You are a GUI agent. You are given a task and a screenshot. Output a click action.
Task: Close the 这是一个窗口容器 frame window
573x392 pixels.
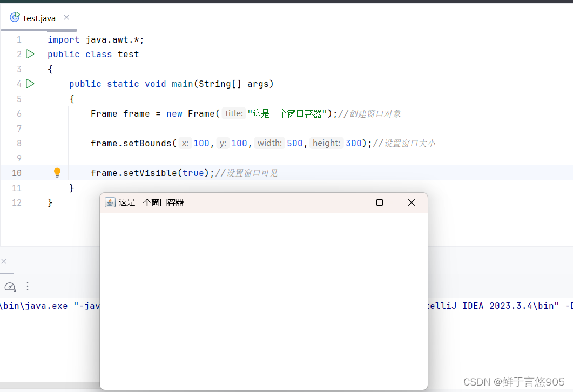412,202
